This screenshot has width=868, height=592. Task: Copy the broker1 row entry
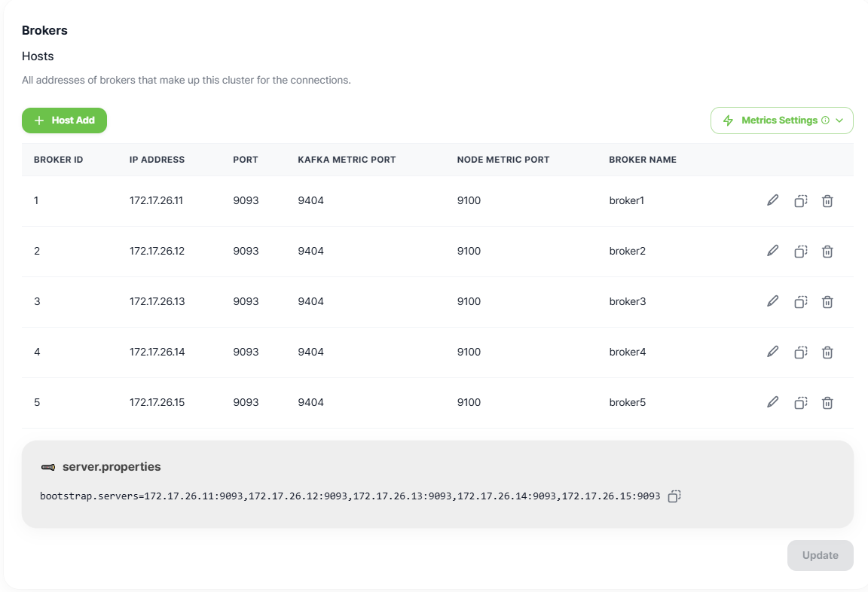[800, 201]
